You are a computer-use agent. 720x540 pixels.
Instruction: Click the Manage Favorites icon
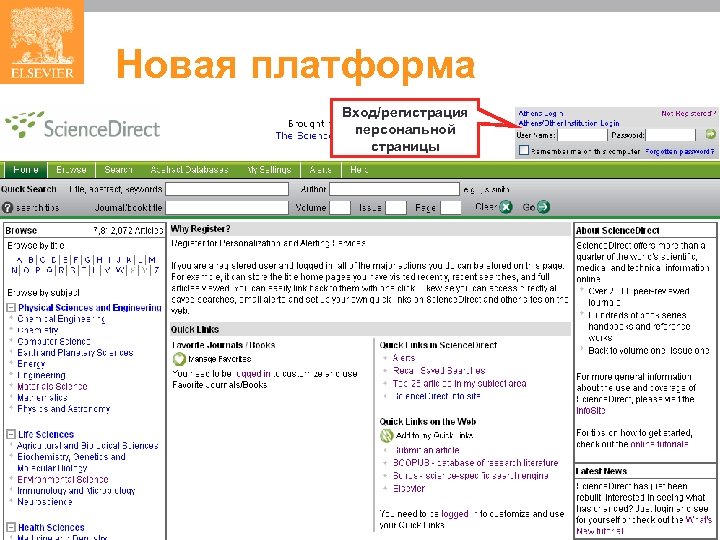(x=179, y=359)
